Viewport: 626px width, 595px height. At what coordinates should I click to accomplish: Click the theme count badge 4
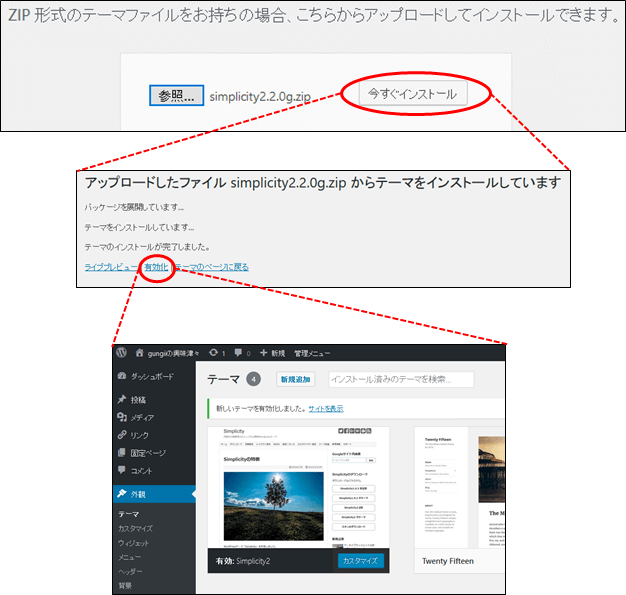(254, 379)
